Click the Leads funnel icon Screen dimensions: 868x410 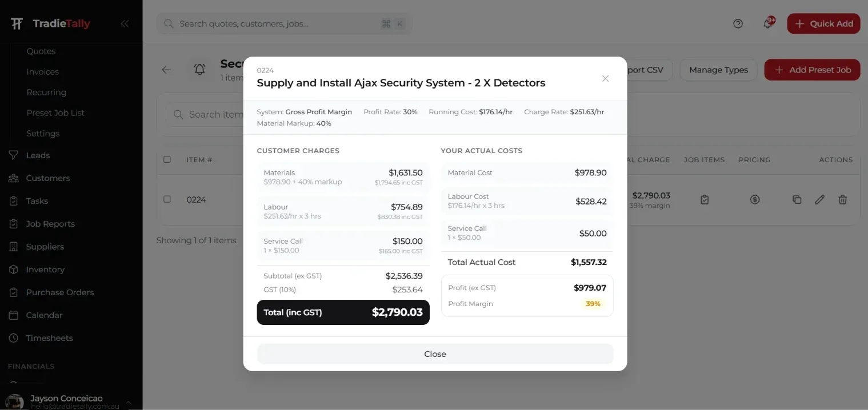(x=14, y=155)
